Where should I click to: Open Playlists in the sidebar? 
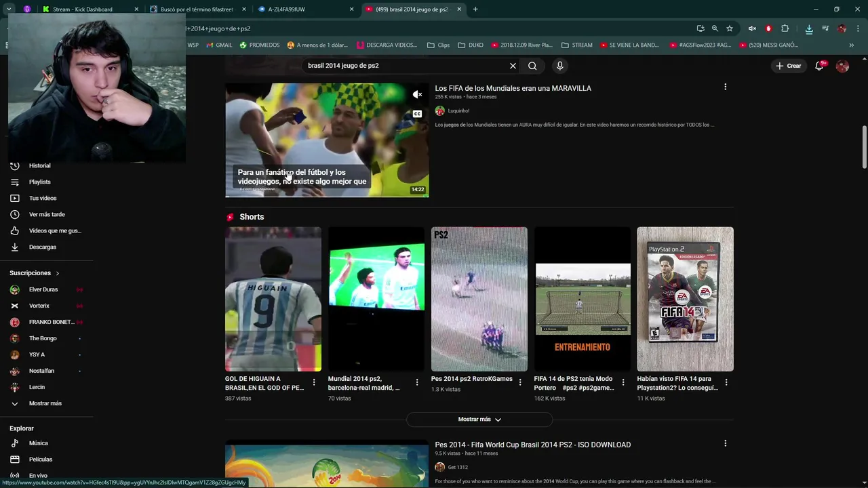coord(39,182)
